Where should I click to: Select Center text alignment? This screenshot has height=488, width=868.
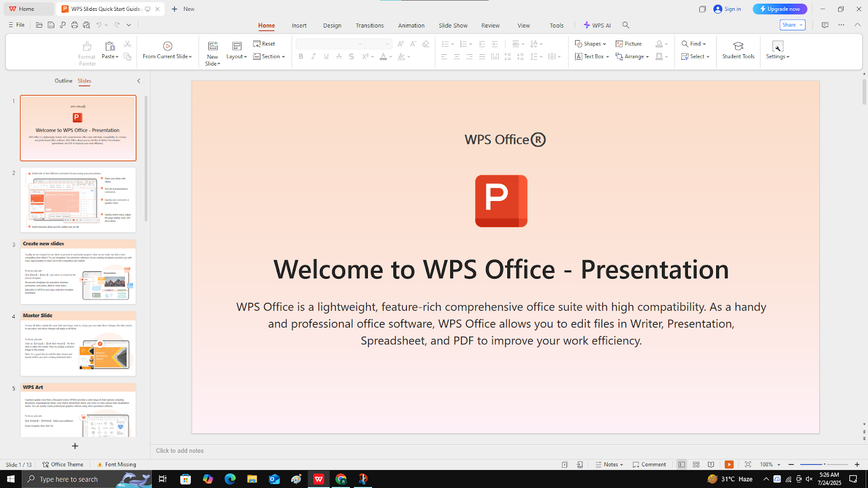point(456,56)
